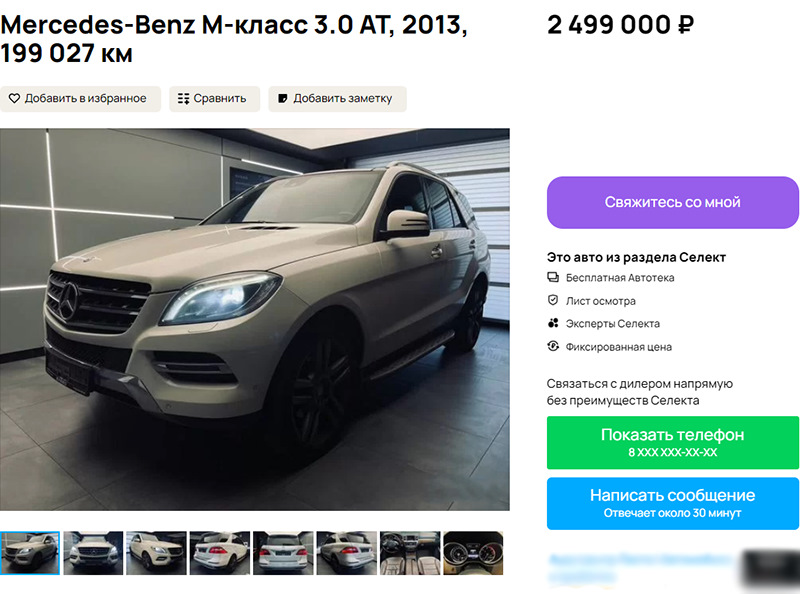This screenshot has height=594, width=800.
Task: Click the note icon in Добавить заметку
Action: coord(282,98)
